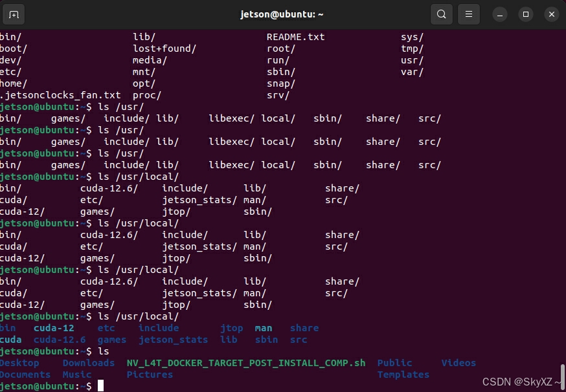This screenshot has width=566, height=392.
Task: Click the lost+found/ entry
Action: click(164, 49)
